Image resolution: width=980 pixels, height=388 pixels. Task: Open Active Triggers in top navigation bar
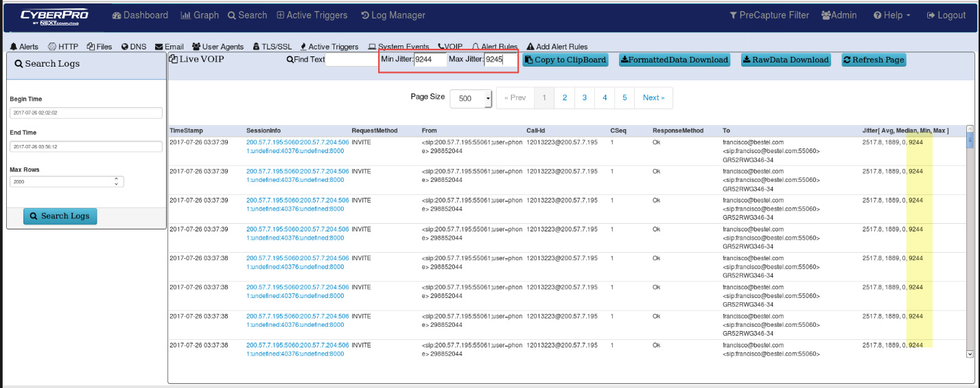[312, 15]
